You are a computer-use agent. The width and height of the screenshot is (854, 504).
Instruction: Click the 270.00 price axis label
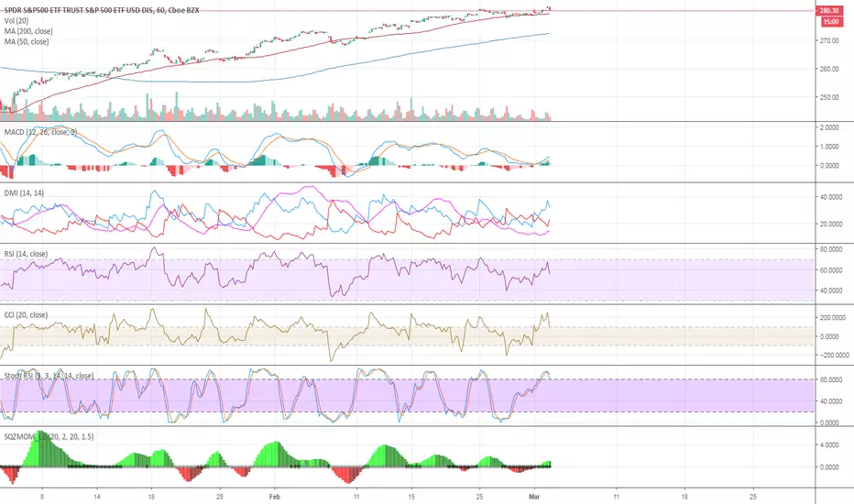pos(828,40)
